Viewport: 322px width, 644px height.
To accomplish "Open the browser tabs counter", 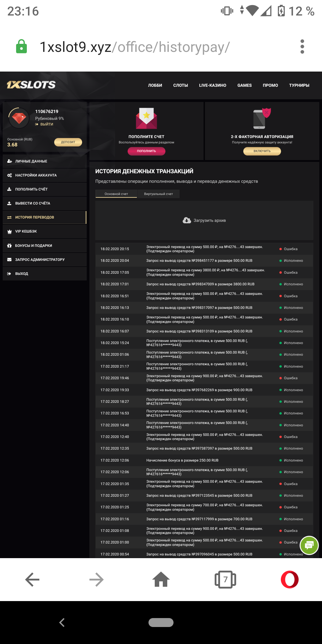I will [x=225, y=579].
